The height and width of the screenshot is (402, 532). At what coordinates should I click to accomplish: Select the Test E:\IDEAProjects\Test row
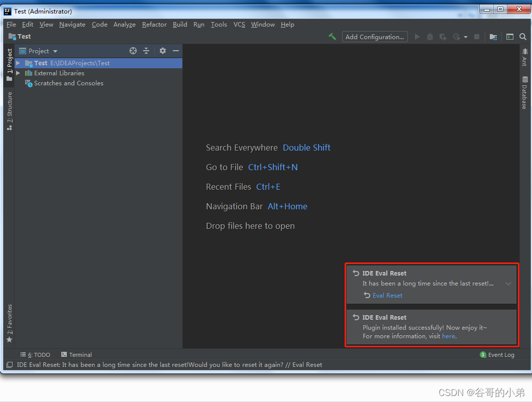click(x=98, y=63)
